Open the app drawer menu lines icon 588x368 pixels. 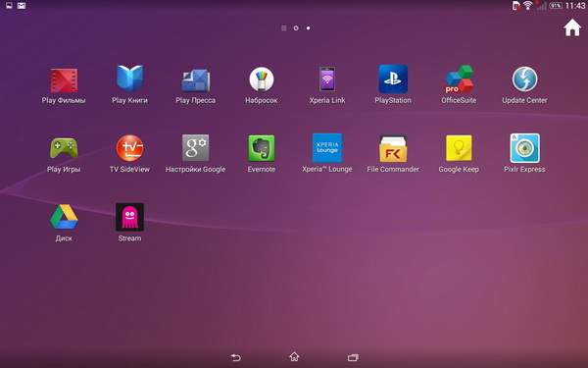(284, 28)
